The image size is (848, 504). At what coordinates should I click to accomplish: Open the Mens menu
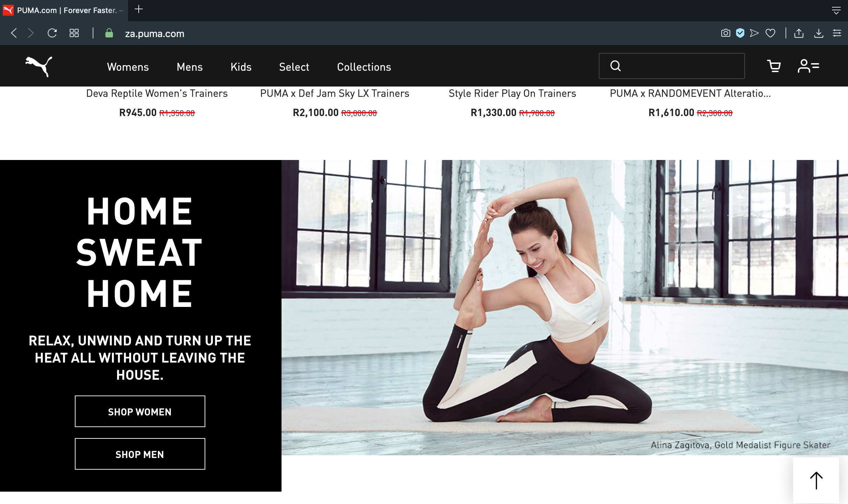pyautogui.click(x=190, y=67)
